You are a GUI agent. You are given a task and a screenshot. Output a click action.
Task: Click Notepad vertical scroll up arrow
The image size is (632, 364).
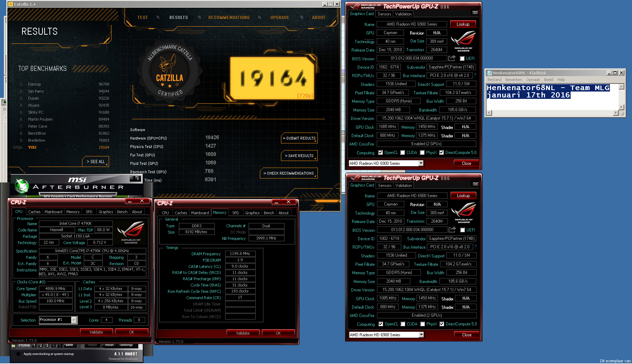pos(621,87)
